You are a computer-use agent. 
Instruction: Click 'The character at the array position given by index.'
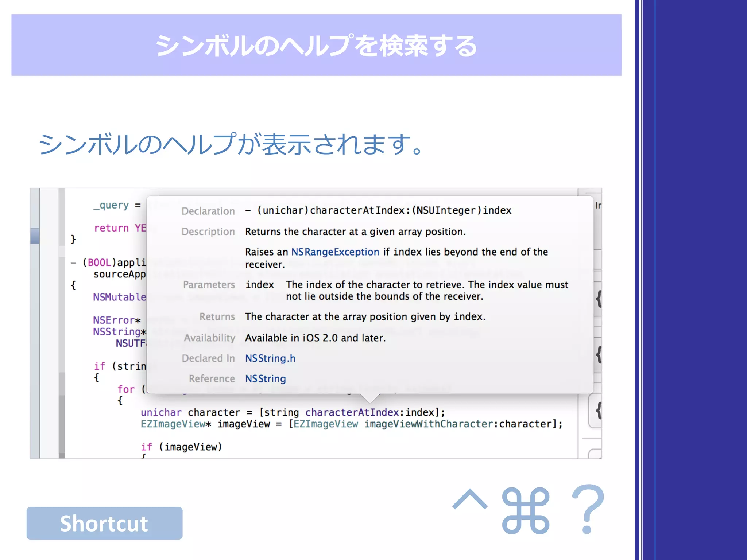click(x=365, y=317)
